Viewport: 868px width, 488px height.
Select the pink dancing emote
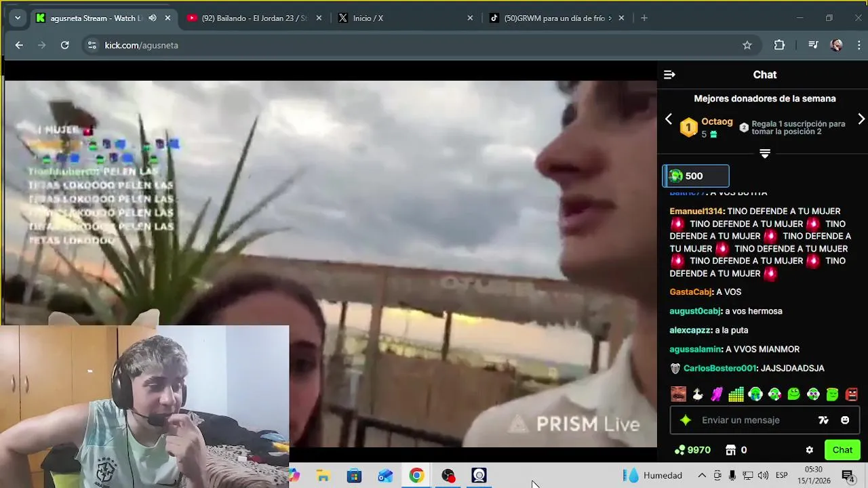click(716, 394)
